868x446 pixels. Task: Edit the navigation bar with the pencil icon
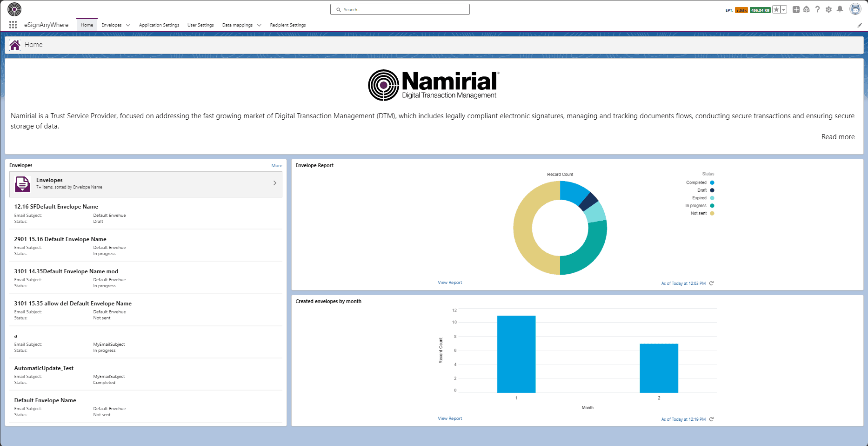pos(860,25)
